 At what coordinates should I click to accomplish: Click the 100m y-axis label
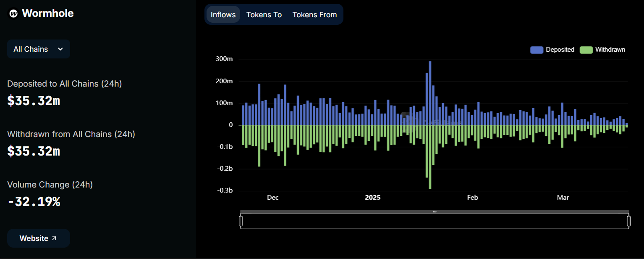[x=224, y=103]
